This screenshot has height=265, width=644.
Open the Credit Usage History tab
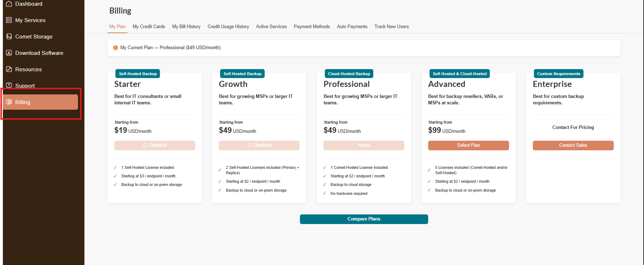[x=228, y=27]
